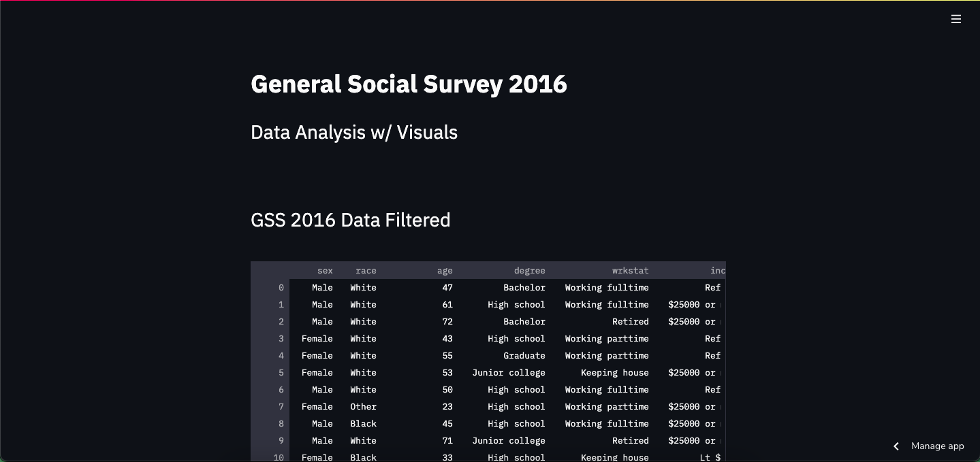
Task: Select the General Social Survey 2016 heading
Action: pos(409,84)
